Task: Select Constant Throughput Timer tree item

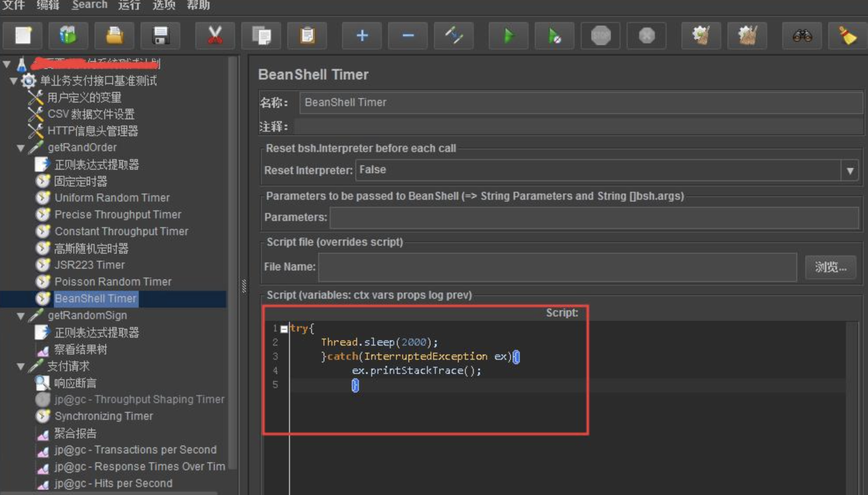Action: [122, 232]
